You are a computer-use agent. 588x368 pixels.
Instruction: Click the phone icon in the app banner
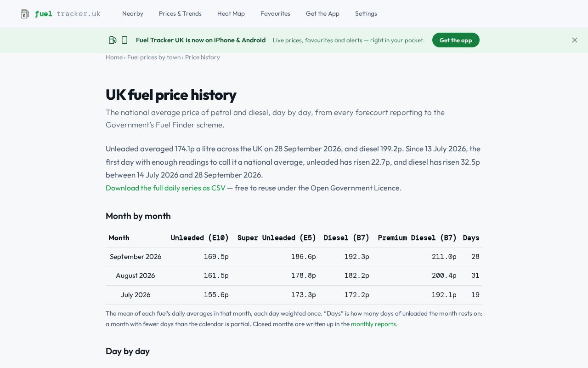124,40
